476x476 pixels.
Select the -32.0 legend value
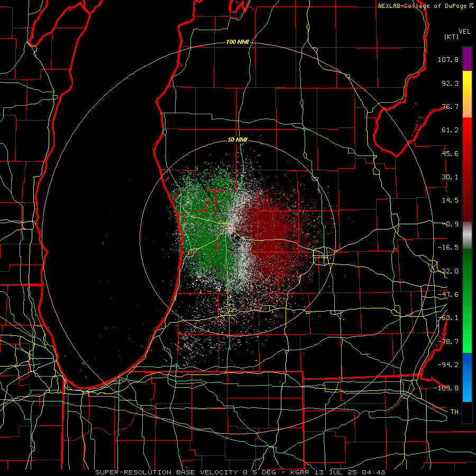click(448, 271)
